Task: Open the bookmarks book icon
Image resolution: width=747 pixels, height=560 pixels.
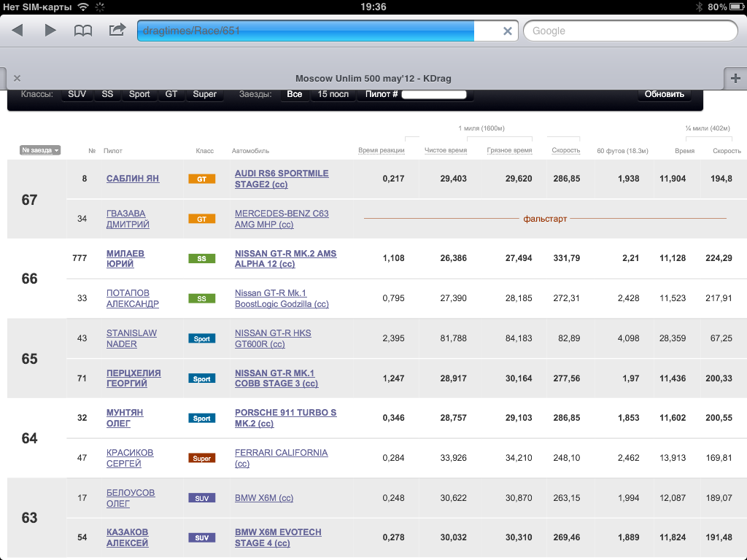Action: (83, 31)
